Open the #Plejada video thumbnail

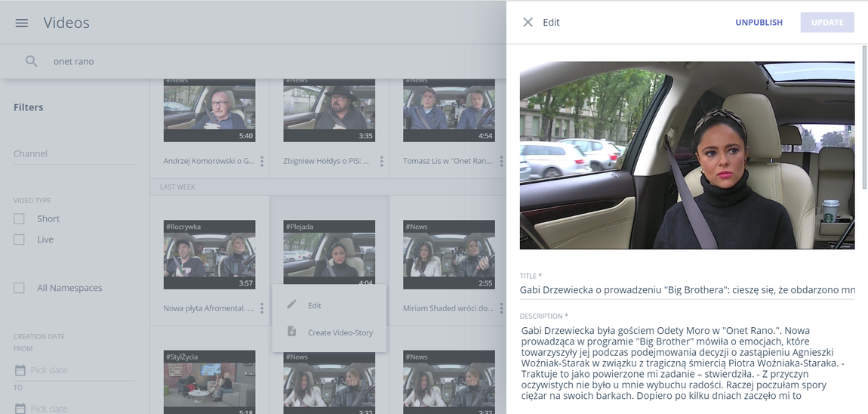pyautogui.click(x=329, y=252)
